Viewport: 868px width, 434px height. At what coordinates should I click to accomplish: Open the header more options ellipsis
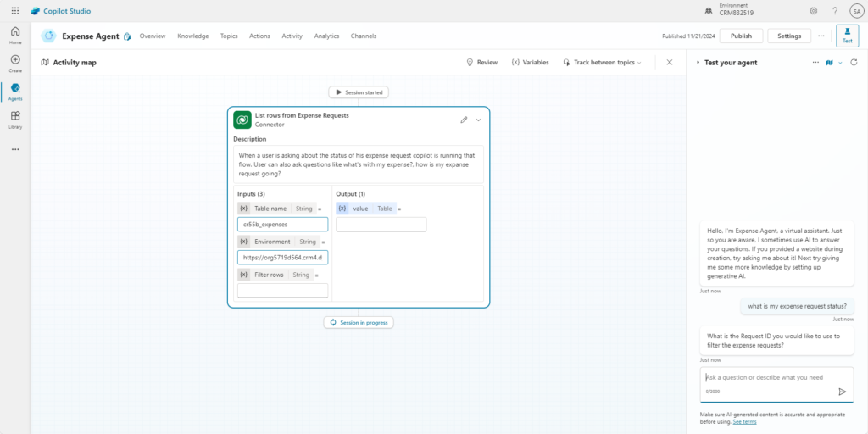coord(821,36)
